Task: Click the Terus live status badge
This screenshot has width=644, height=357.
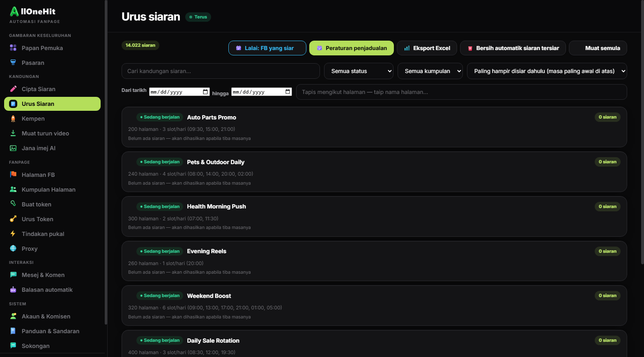Action: (x=198, y=17)
